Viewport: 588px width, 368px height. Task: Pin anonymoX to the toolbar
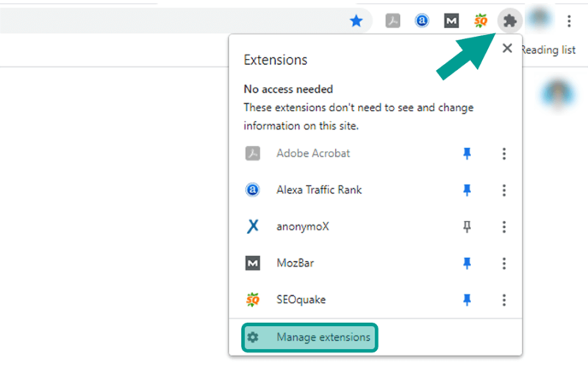467,227
